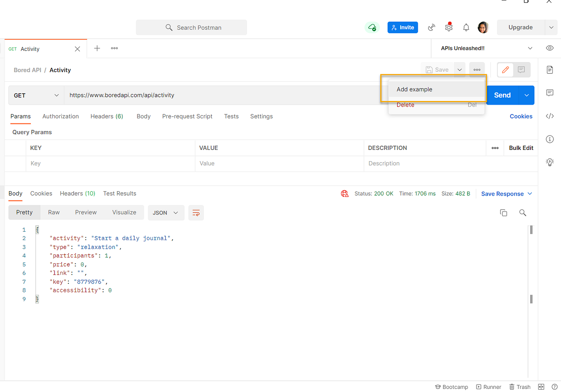Viewport: 561px width, 392px height.
Task: Open the Runner from the footer
Action: click(488, 387)
